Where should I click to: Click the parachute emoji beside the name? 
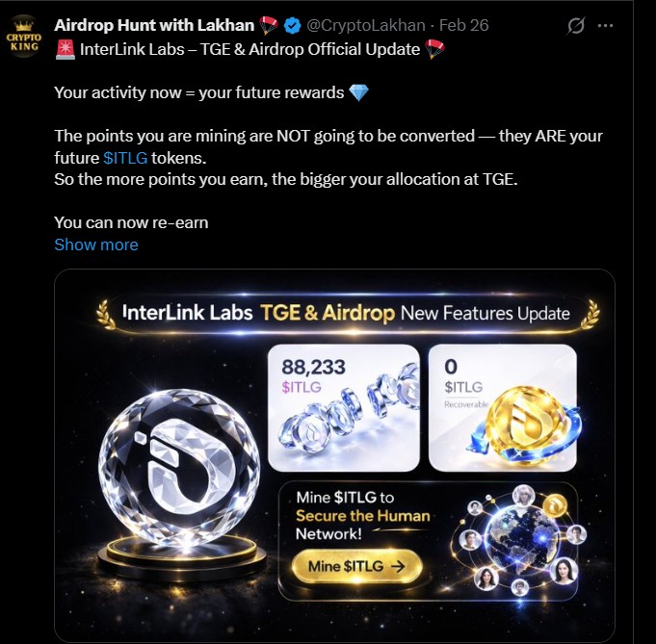(268, 25)
